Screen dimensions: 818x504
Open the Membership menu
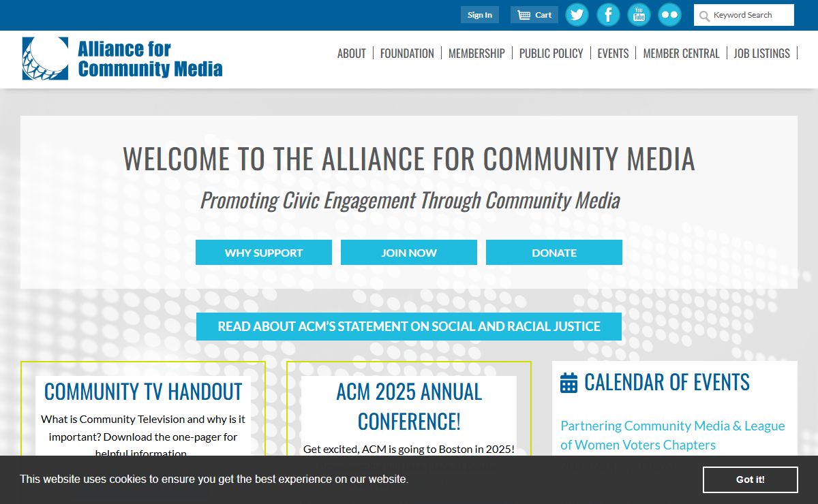476,53
